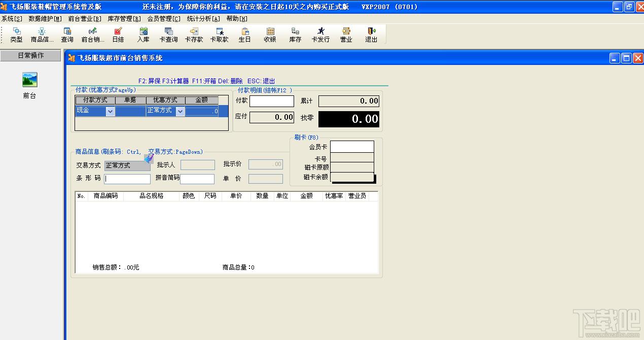This screenshot has height=340, width=644.
Task: Open the 入库 toolbar icon
Action: pyautogui.click(x=143, y=35)
